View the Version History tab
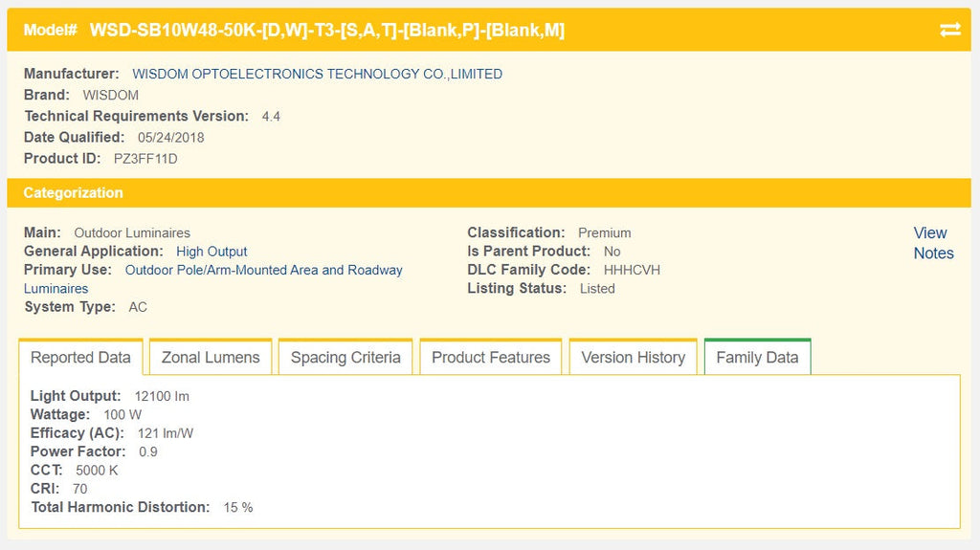Image resolution: width=980 pixels, height=550 pixels. click(x=633, y=358)
